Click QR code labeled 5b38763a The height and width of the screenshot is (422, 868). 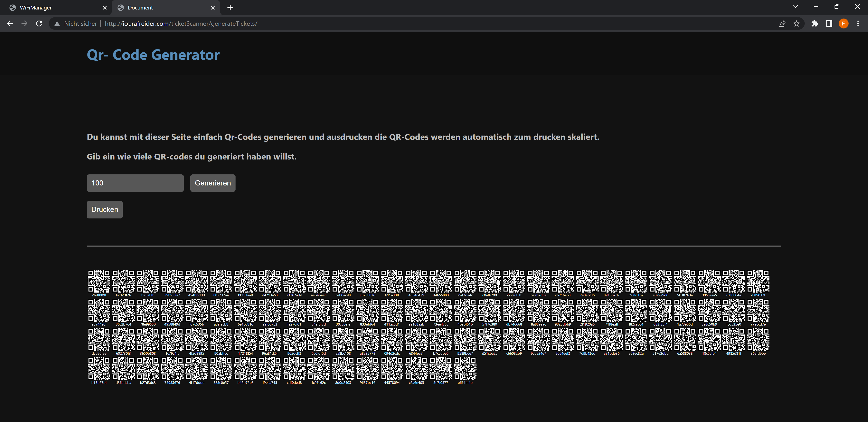click(x=685, y=281)
